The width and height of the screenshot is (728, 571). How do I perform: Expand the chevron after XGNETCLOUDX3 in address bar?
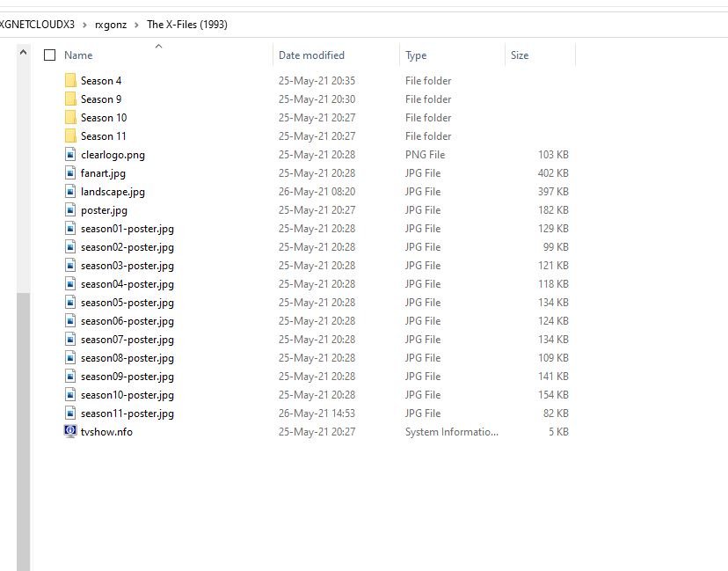84,26
